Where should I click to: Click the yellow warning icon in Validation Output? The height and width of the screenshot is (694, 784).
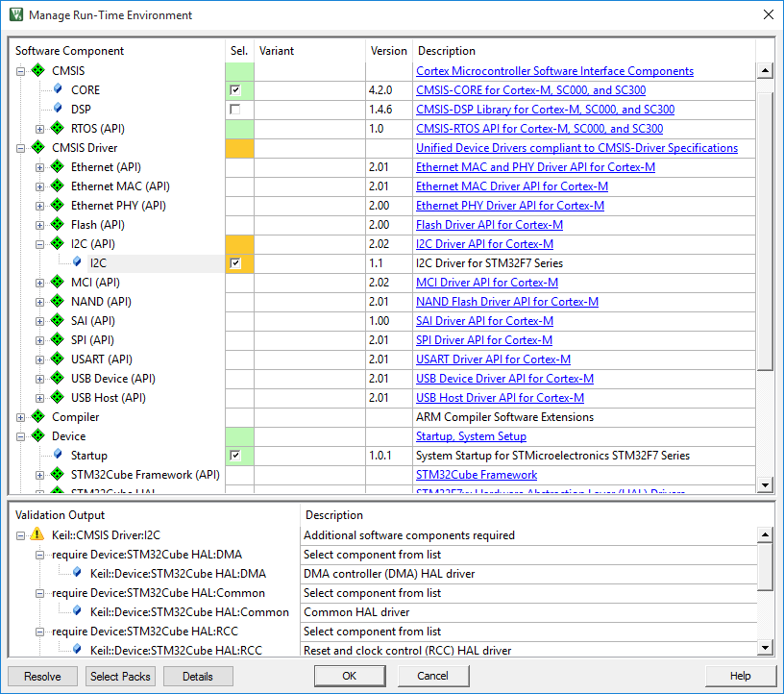(37, 534)
